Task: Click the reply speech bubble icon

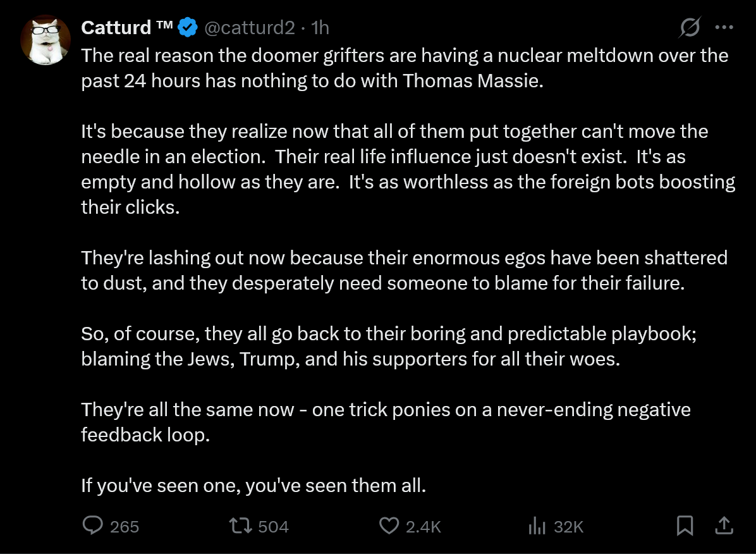Action: click(x=92, y=526)
